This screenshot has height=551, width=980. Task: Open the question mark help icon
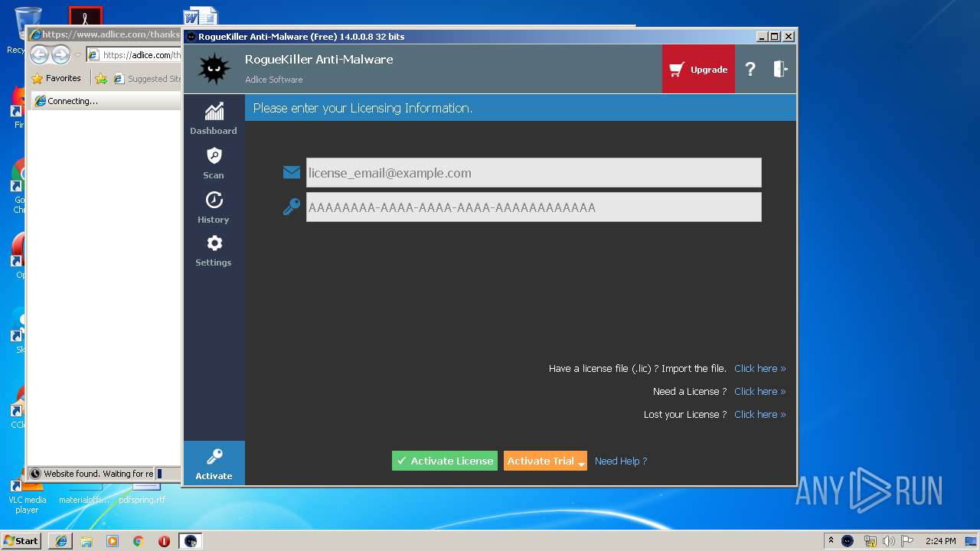750,69
